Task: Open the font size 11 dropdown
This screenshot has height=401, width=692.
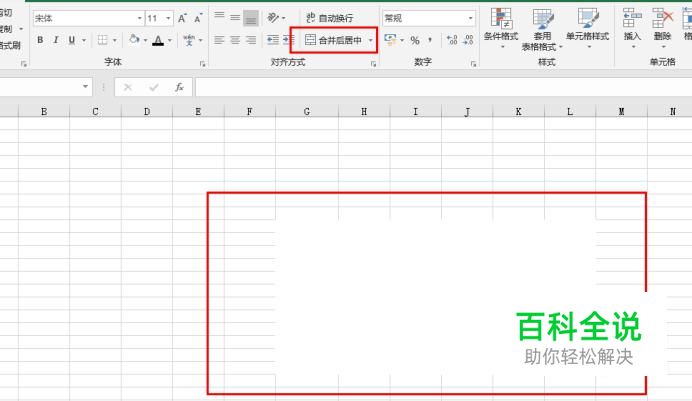Action: point(168,18)
